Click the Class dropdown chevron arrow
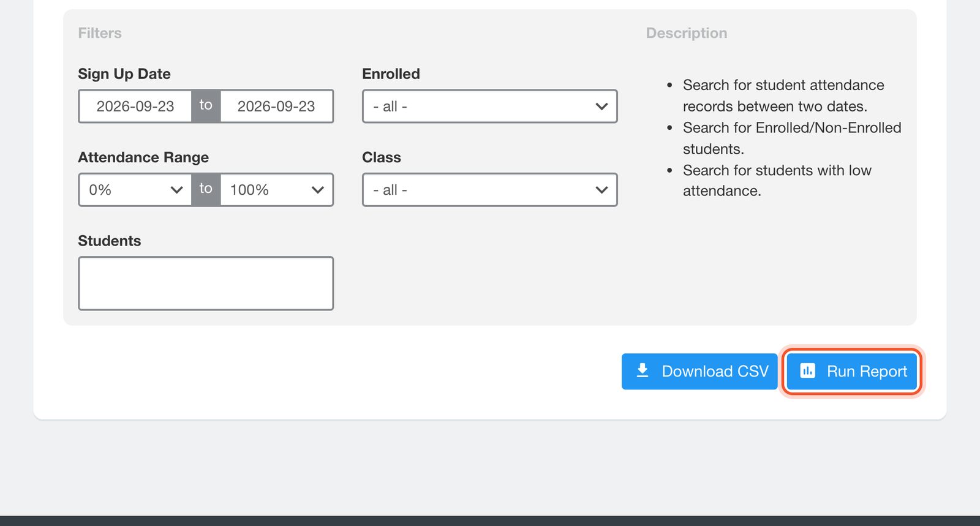 click(601, 190)
